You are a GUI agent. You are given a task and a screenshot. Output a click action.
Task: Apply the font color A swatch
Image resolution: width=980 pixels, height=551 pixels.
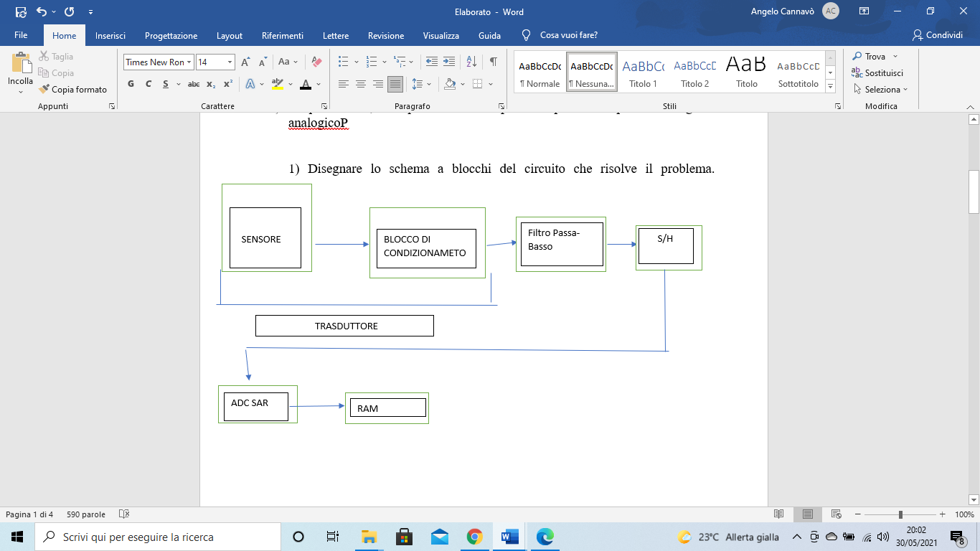point(306,84)
